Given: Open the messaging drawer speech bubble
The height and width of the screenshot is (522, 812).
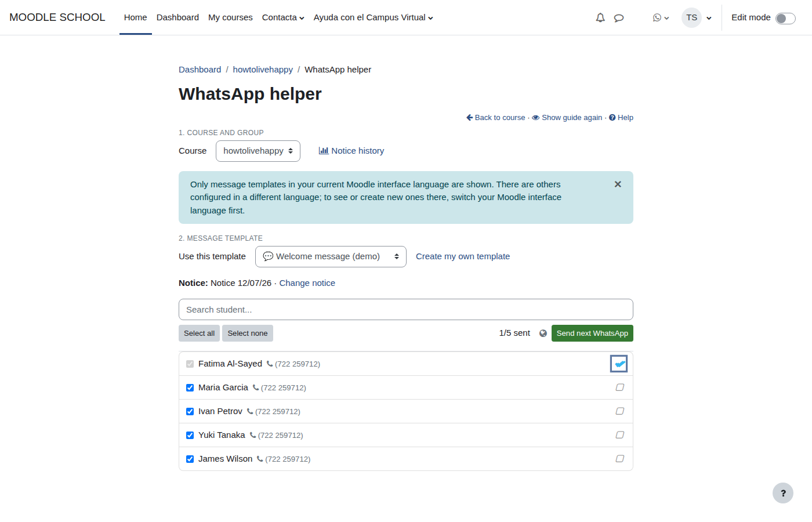Looking at the screenshot, I should point(619,18).
